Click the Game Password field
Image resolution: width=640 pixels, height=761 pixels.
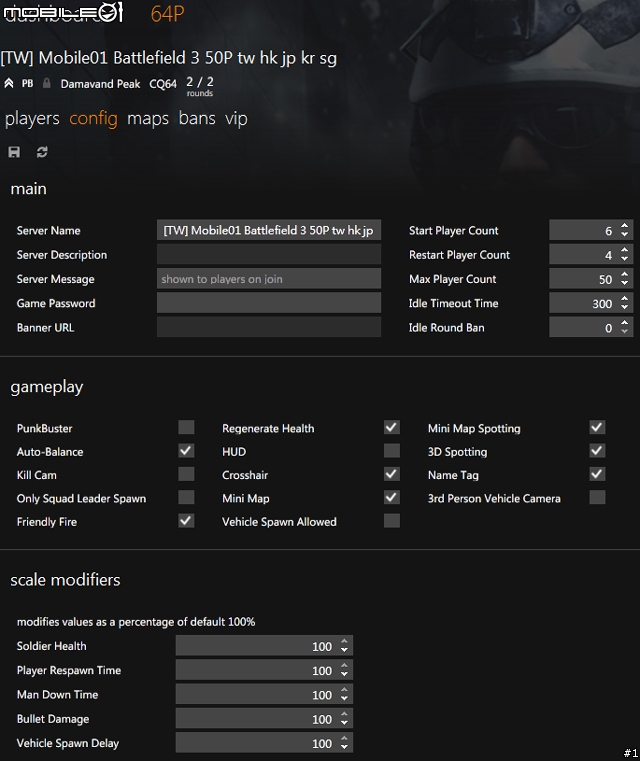(x=269, y=303)
